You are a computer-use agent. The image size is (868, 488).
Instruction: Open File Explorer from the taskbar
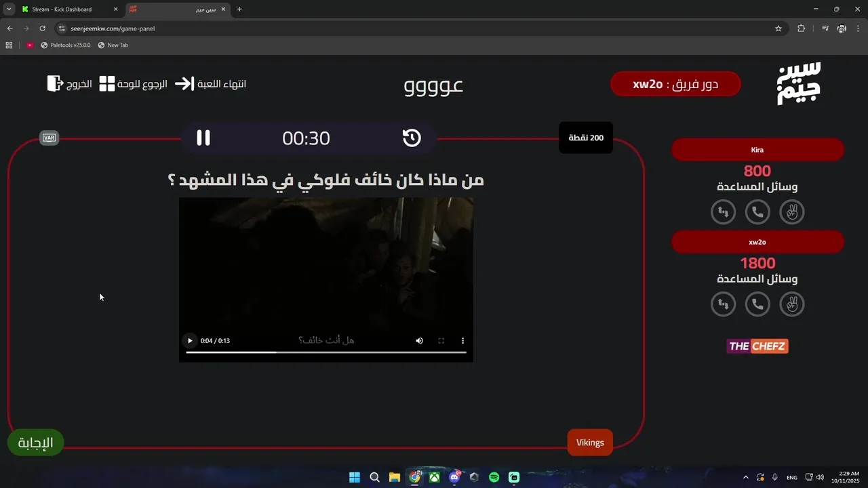coord(395,477)
